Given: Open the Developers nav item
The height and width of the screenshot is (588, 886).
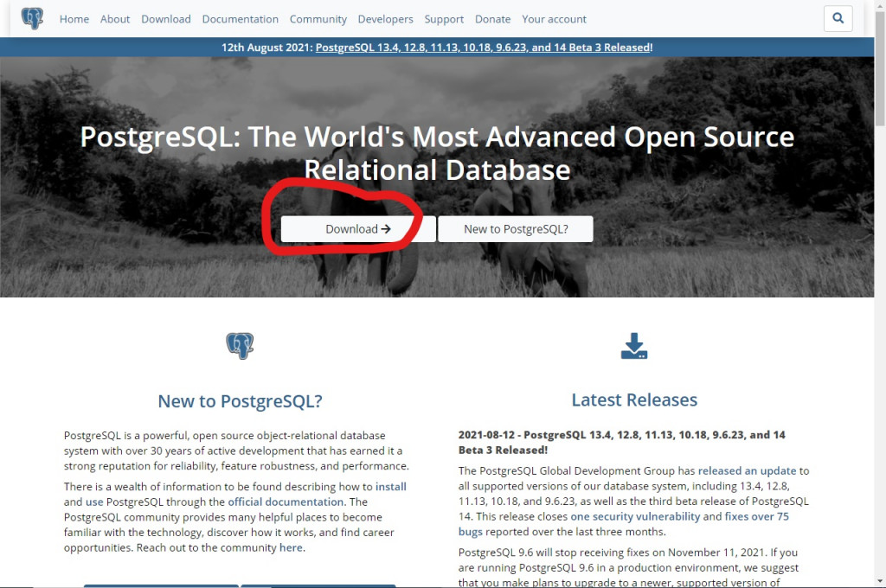Looking at the screenshot, I should (385, 19).
